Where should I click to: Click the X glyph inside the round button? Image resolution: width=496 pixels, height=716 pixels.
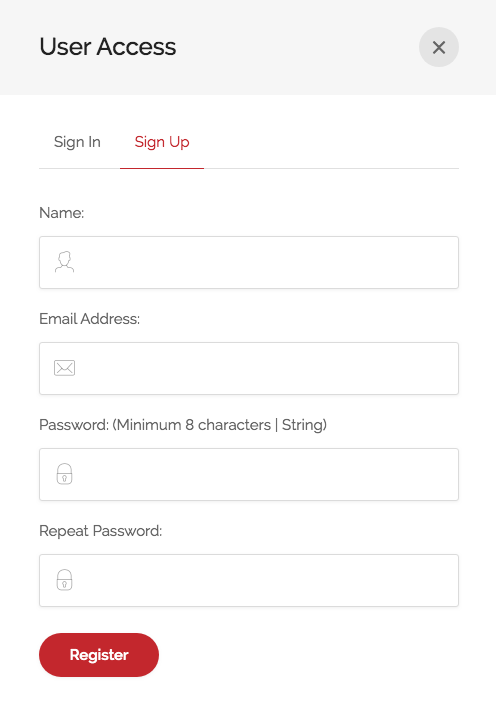439,47
